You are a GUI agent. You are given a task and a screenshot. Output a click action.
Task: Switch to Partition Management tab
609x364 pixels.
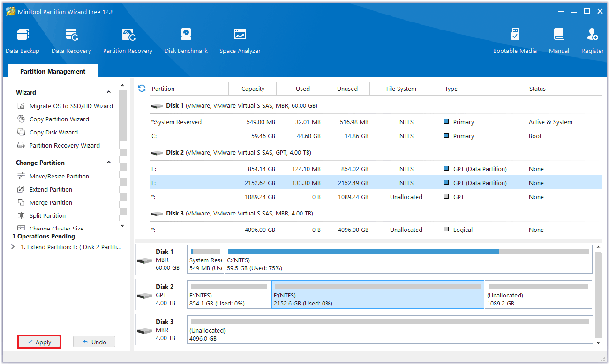[x=53, y=71]
